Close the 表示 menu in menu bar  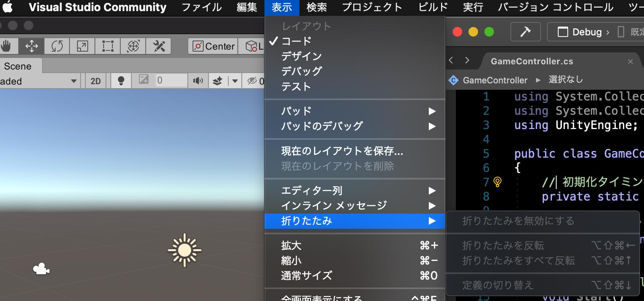[x=282, y=7]
